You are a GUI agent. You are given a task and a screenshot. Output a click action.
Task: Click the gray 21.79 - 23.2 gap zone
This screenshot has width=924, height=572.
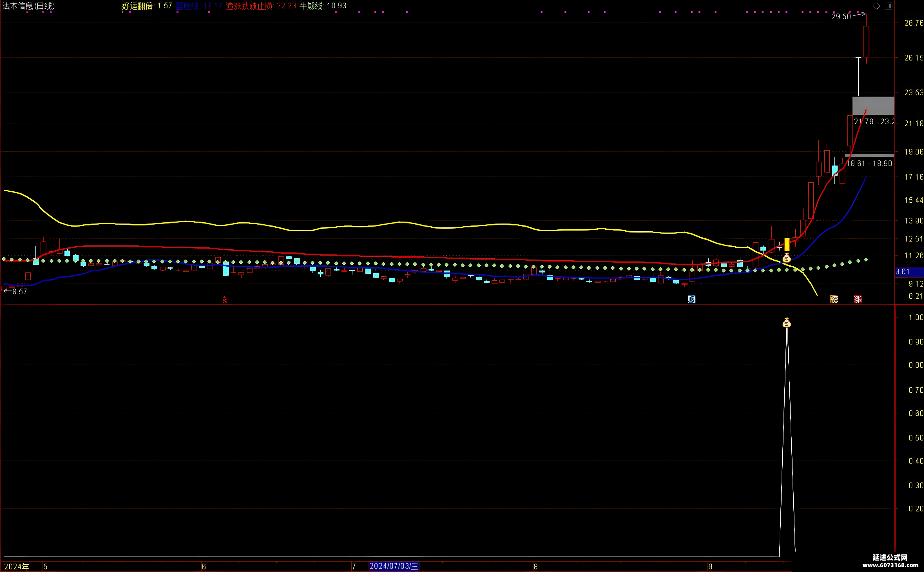point(873,106)
